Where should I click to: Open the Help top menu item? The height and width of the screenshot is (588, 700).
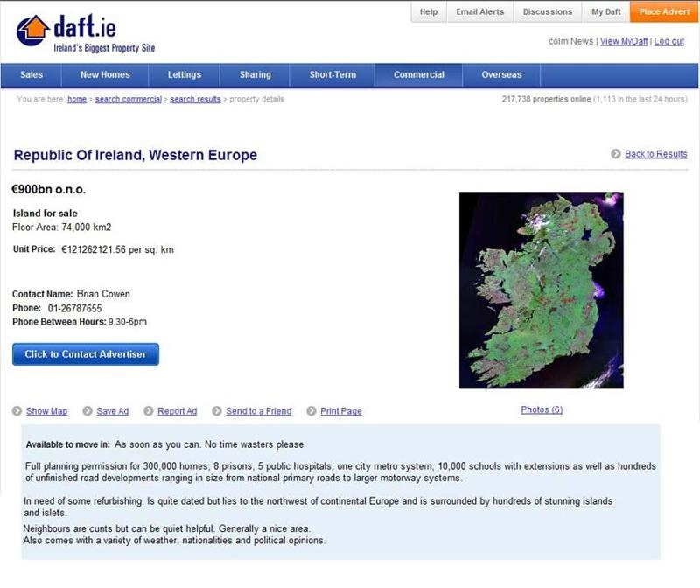pyautogui.click(x=429, y=12)
